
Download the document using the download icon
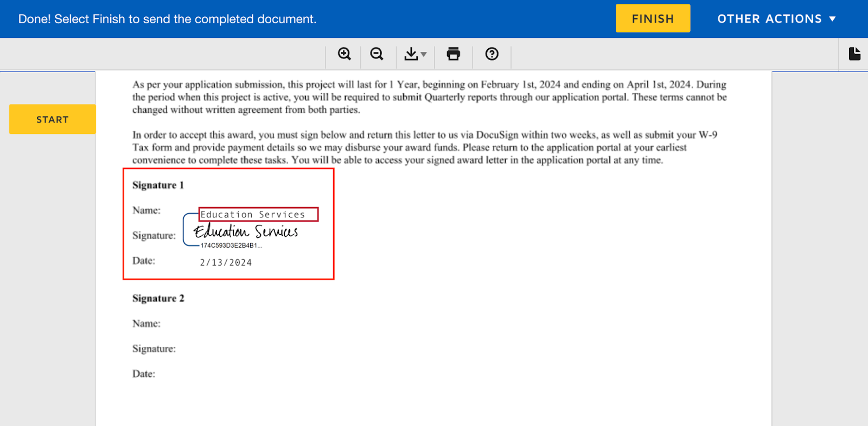point(411,54)
